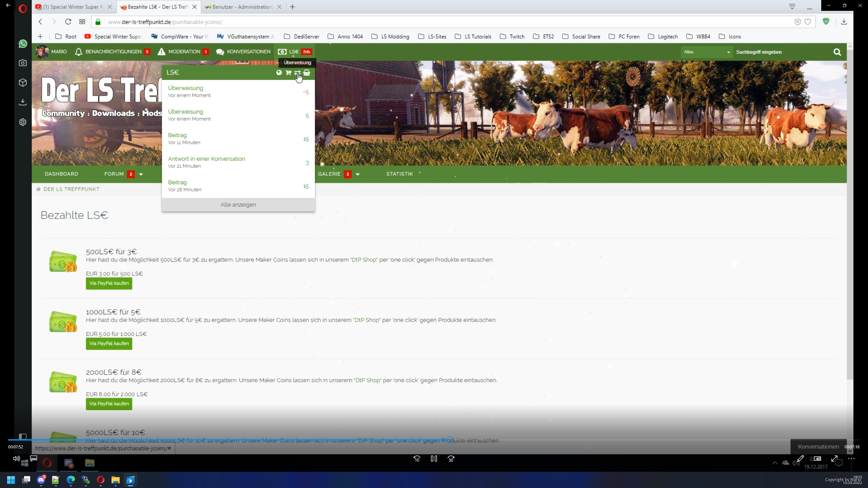Open the speed dial grid icon
Screen dimensions: 868x488
[x=82, y=22]
